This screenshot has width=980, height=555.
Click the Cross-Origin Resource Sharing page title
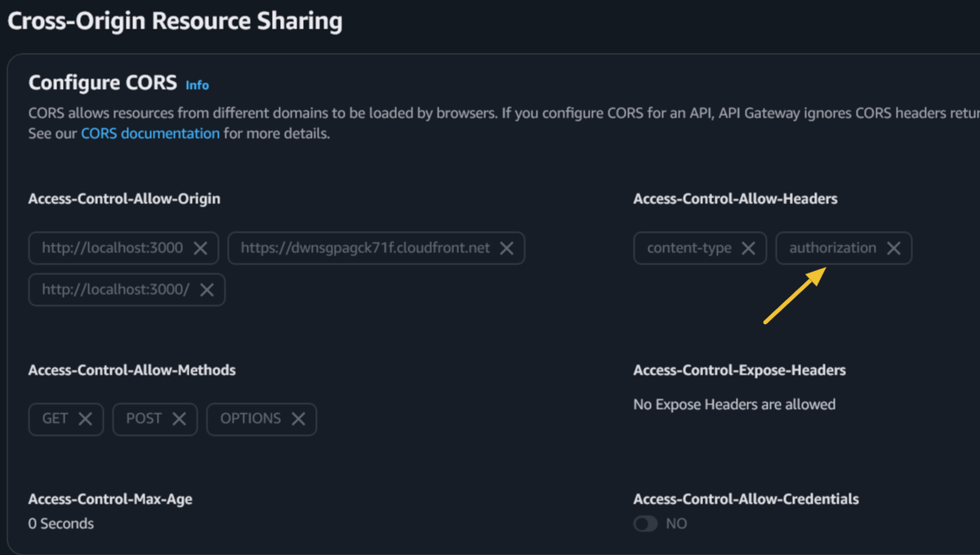pos(175,21)
